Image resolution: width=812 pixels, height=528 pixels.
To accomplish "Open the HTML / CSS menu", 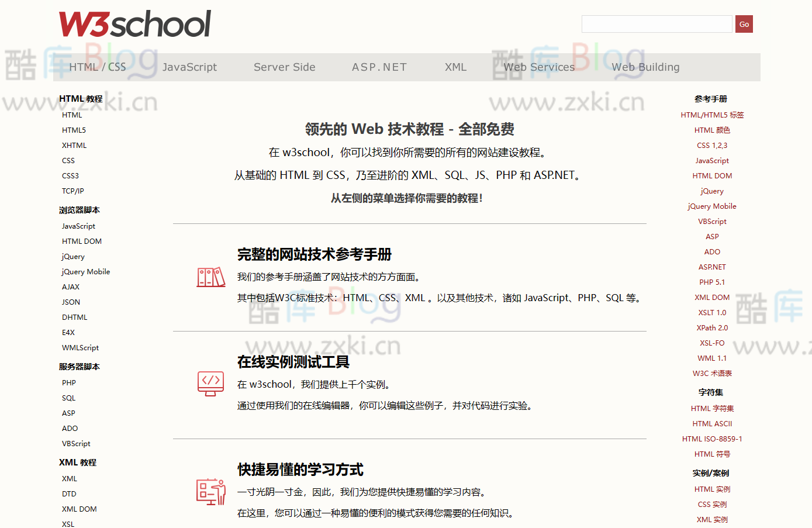I will click(97, 67).
